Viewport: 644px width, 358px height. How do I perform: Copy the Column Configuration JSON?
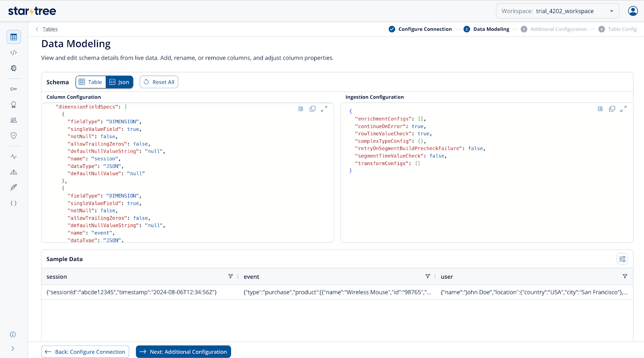pos(312,109)
